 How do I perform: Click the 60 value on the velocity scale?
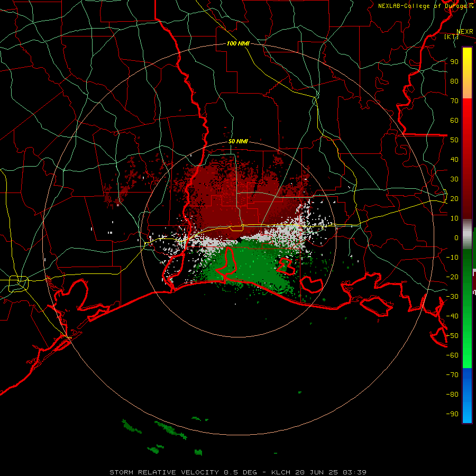(x=454, y=121)
